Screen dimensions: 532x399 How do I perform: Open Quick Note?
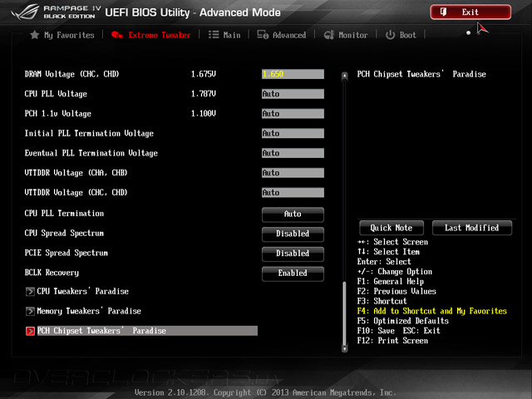point(392,228)
